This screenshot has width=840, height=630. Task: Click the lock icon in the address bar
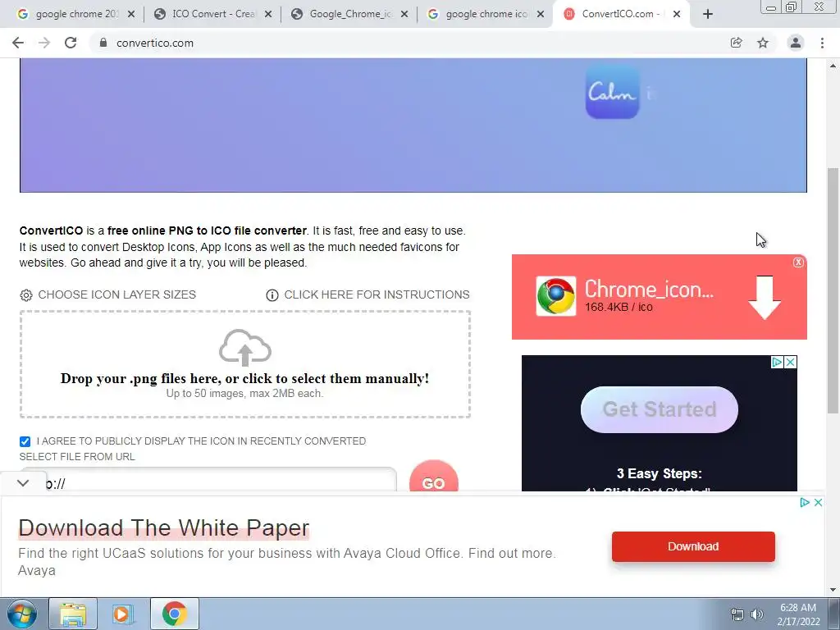pyautogui.click(x=103, y=43)
